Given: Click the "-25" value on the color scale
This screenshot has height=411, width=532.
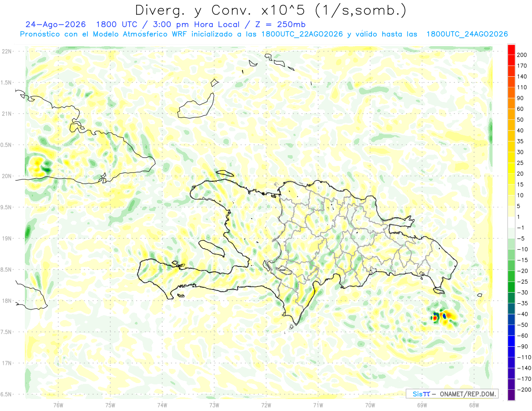Looking at the screenshot, I should [x=523, y=282].
